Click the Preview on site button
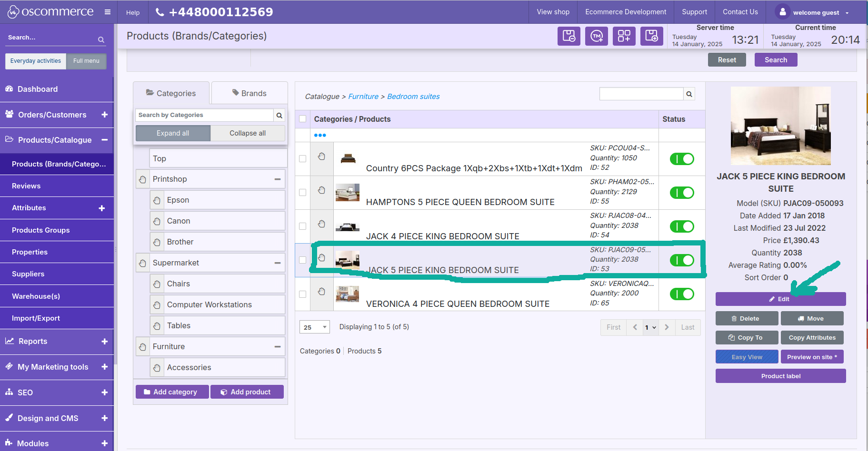This screenshot has height=451, width=868. [812, 357]
